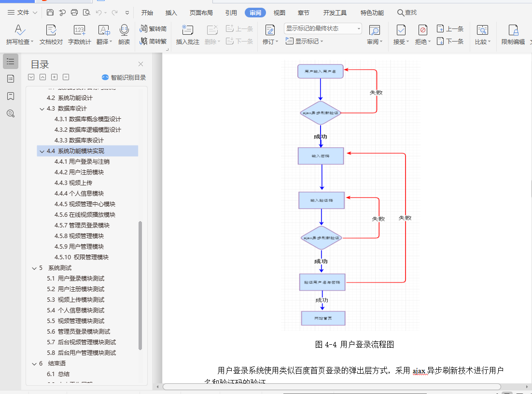
Task: Switch to the 开发工具 tab
Action: pyautogui.click(x=335, y=13)
